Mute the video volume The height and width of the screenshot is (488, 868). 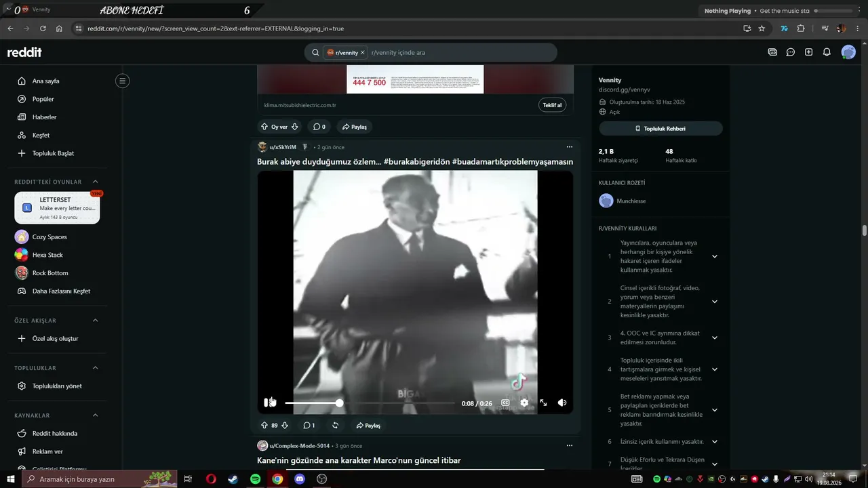(562, 403)
